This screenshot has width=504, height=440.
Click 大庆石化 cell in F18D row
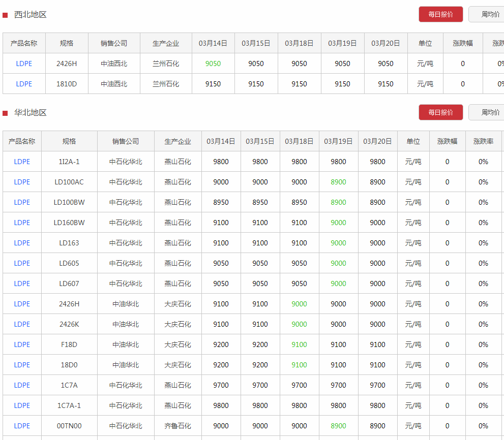coord(178,344)
